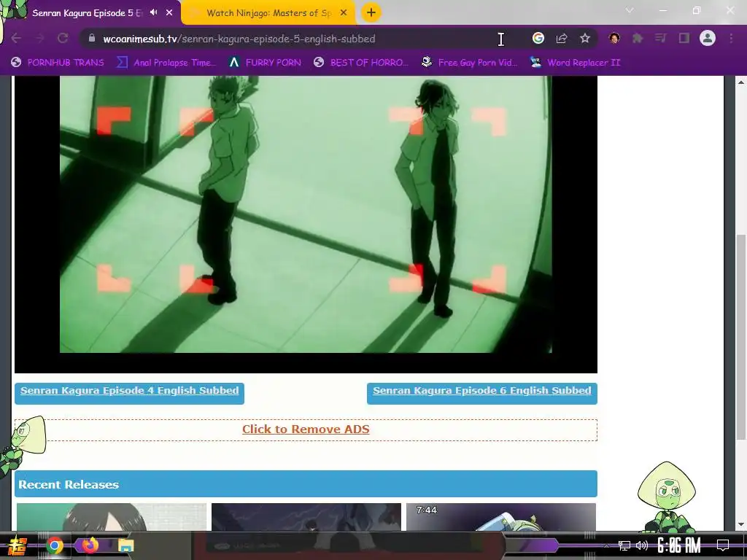Open the Recent Releases thumbnail marked 7:44
Viewport: 747px width, 560px height.
point(501,517)
